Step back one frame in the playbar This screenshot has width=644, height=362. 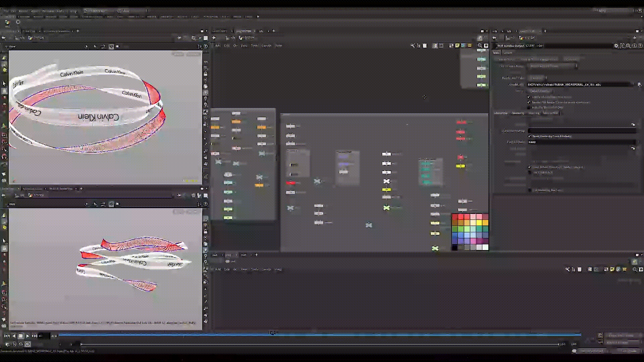[14, 336]
